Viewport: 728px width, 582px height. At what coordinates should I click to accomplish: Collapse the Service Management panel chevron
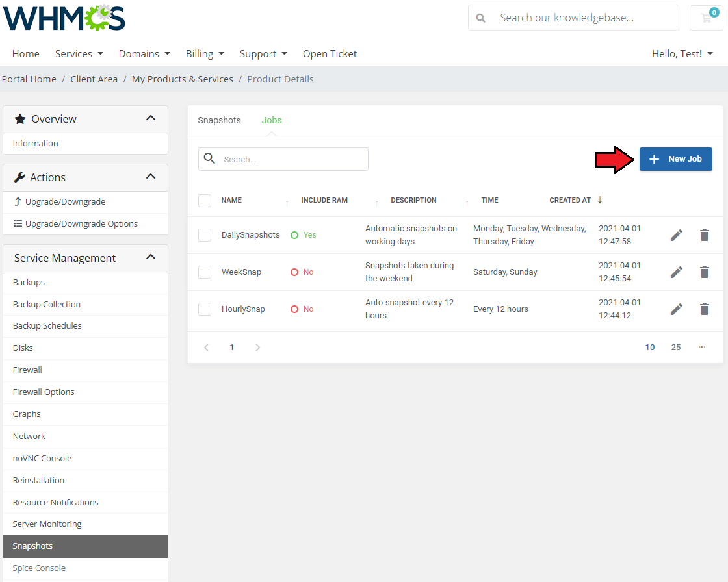(x=151, y=258)
